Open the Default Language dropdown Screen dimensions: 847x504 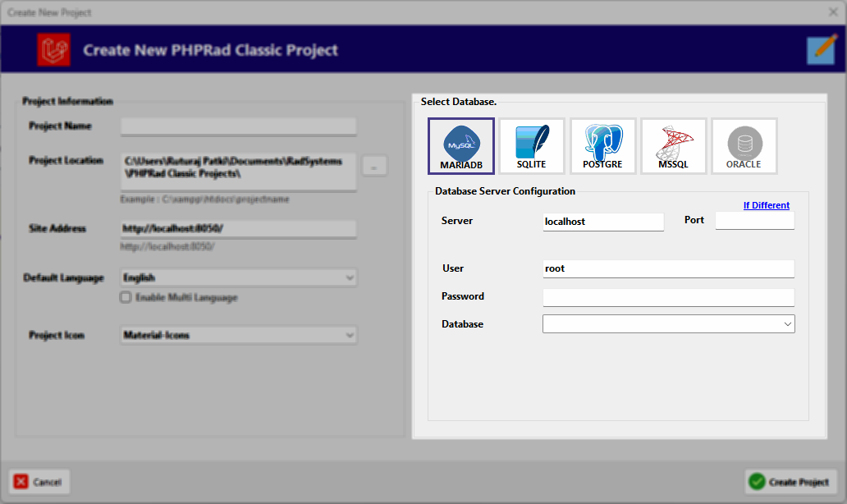[x=238, y=277]
